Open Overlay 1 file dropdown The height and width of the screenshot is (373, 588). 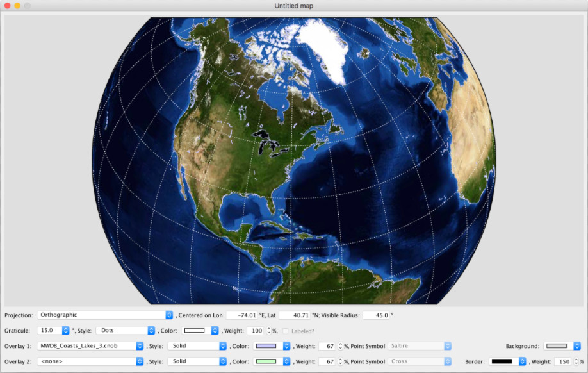point(90,346)
